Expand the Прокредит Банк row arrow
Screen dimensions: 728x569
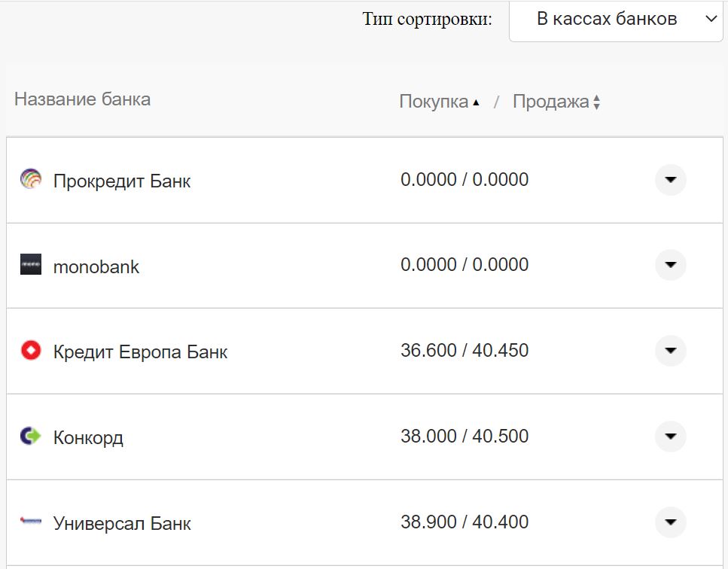[669, 181]
